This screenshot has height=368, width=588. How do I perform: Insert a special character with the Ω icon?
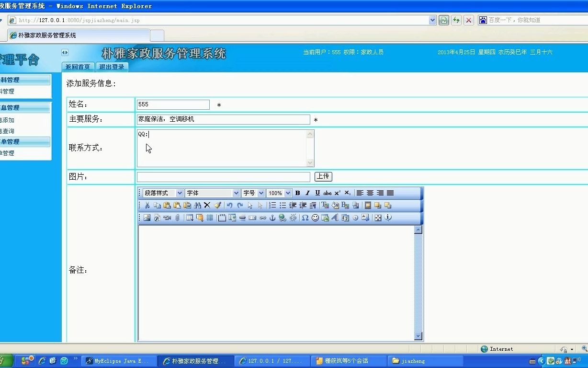click(x=305, y=218)
